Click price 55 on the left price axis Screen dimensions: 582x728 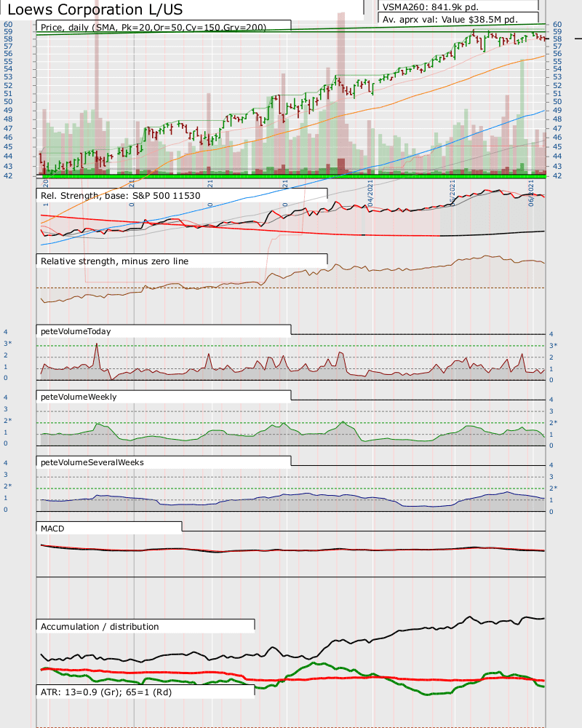8,61
